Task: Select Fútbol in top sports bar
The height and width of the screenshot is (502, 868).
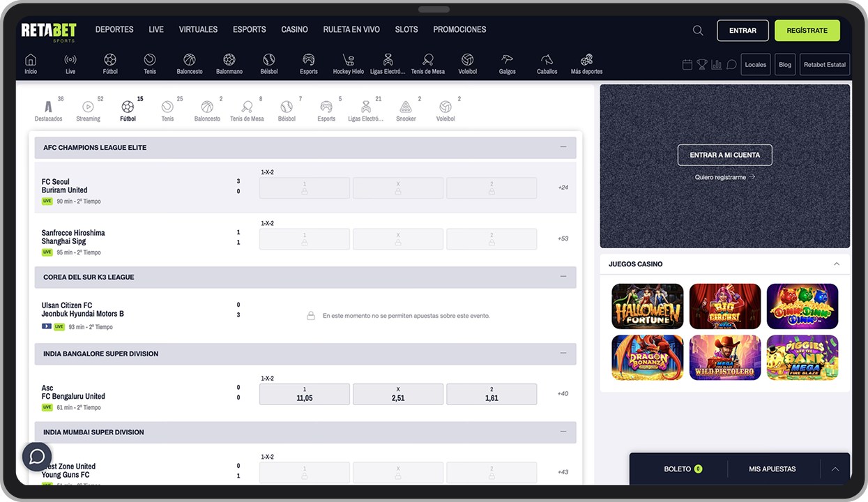Action: pos(110,64)
